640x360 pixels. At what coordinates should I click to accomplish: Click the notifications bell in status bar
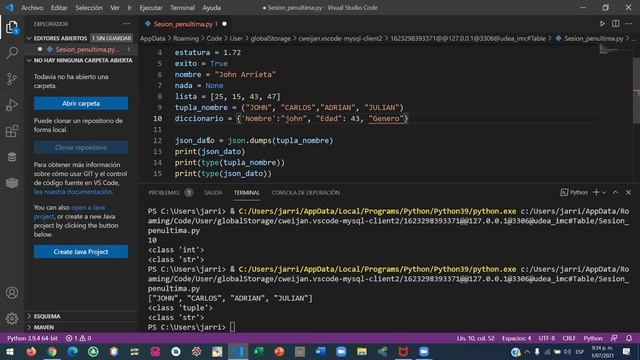coord(629,338)
